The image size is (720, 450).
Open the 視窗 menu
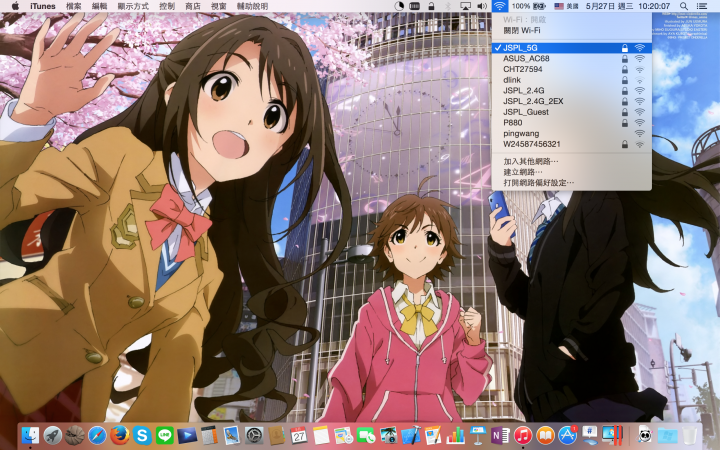coord(219,6)
